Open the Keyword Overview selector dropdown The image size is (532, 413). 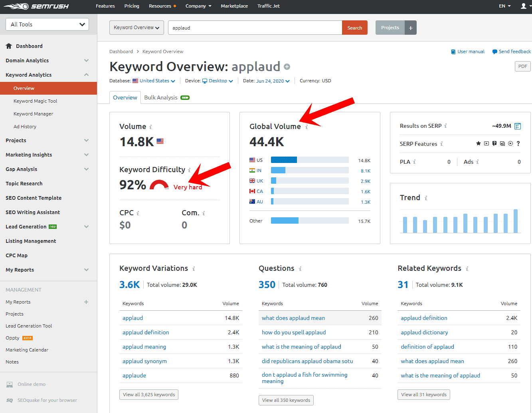pos(136,28)
